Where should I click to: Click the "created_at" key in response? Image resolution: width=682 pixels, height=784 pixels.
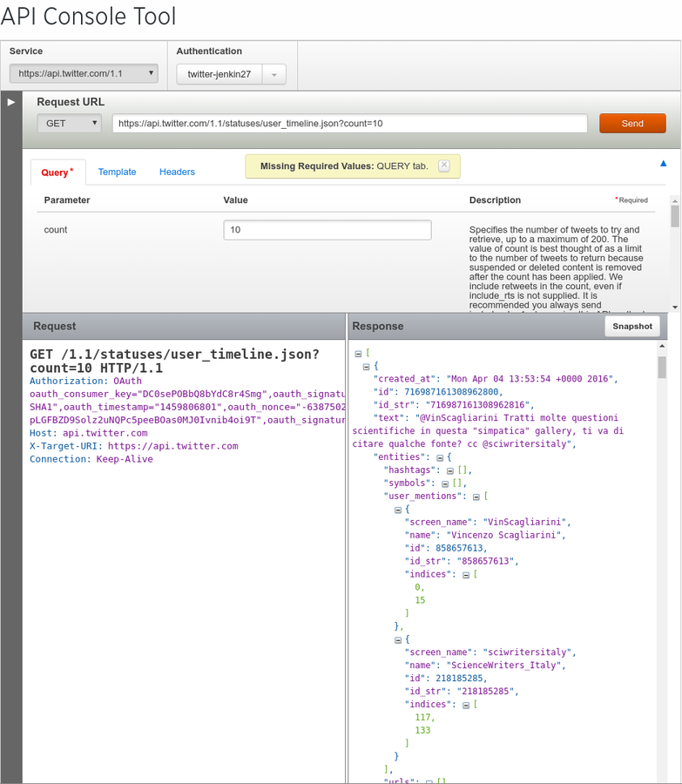(x=405, y=379)
